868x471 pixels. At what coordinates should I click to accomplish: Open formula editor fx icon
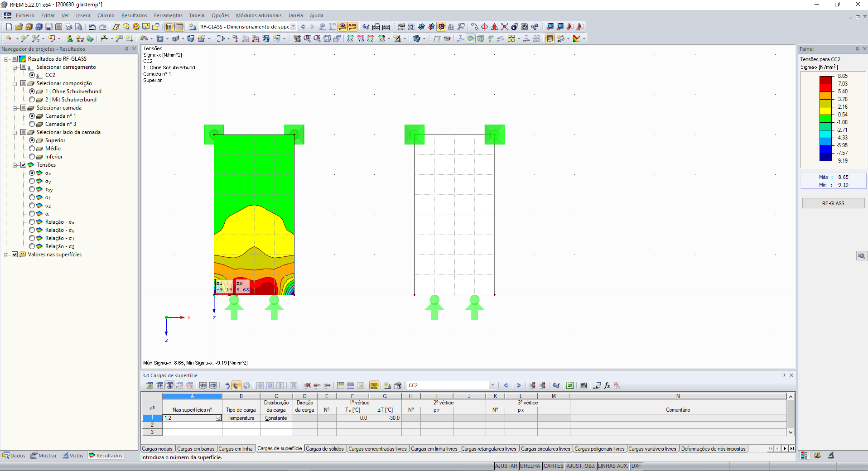click(x=607, y=385)
